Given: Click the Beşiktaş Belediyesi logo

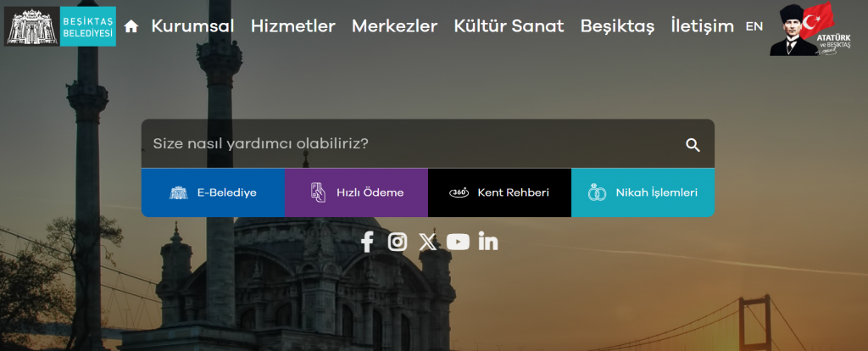Looking at the screenshot, I should [60, 25].
